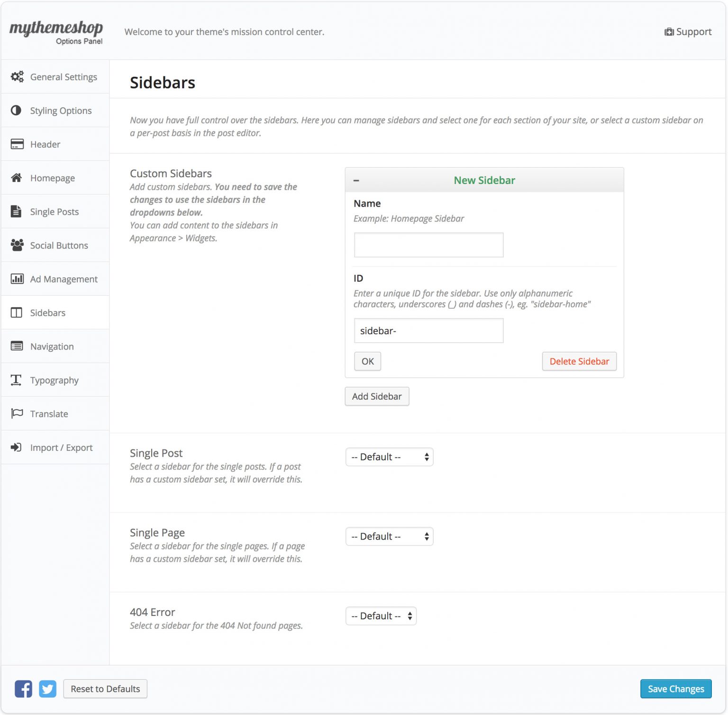The height and width of the screenshot is (715, 728).
Task: Click the Homepage house icon
Action: (x=17, y=177)
